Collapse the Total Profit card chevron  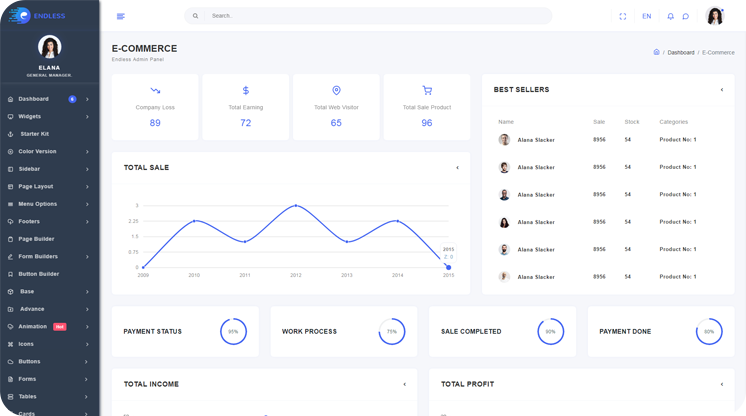tap(722, 384)
